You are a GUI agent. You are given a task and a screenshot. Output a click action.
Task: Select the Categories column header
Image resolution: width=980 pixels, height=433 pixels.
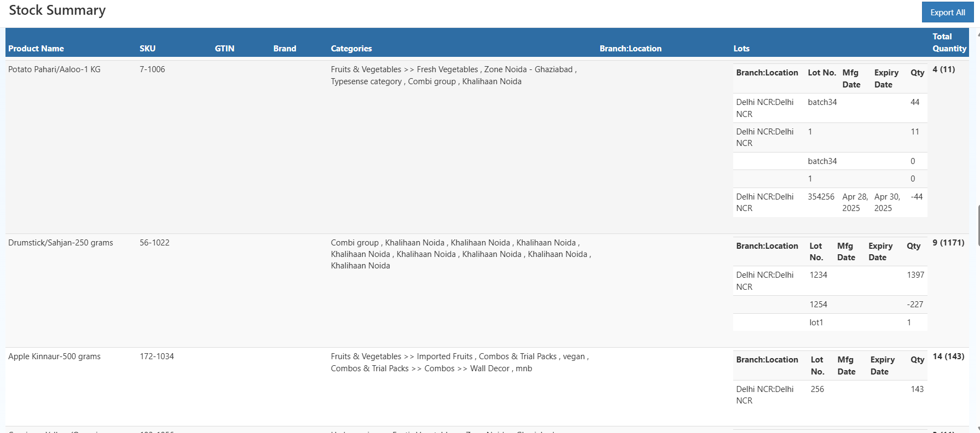pyautogui.click(x=351, y=49)
